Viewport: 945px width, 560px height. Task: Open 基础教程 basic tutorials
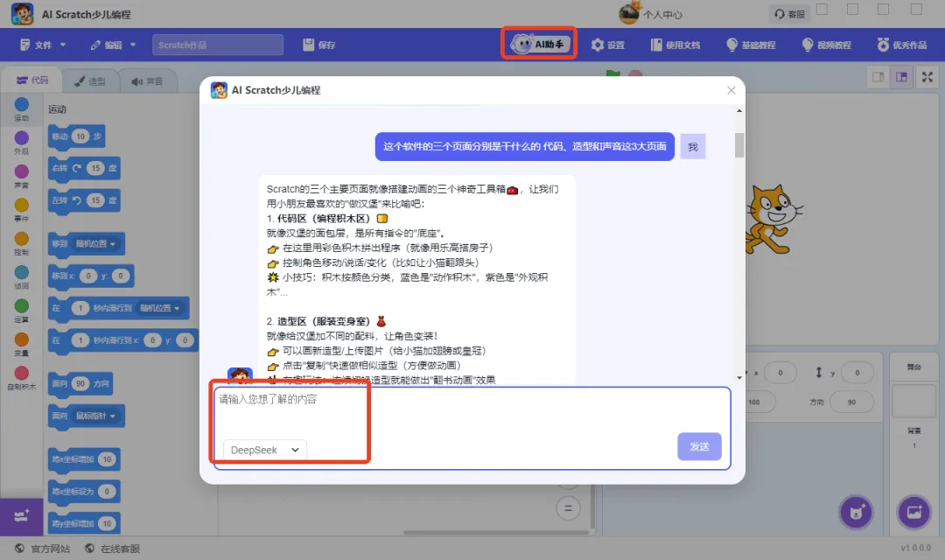click(x=751, y=45)
